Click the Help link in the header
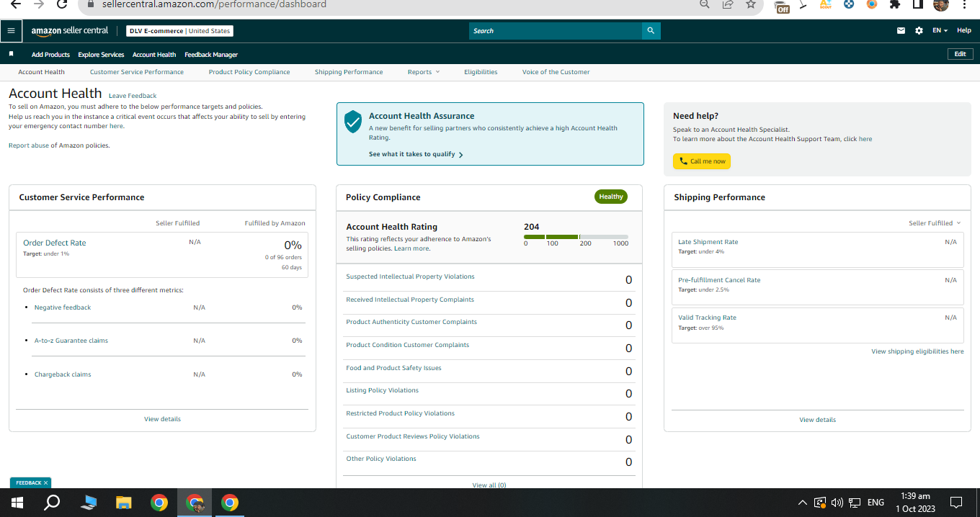 pyautogui.click(x=964, y=31)
